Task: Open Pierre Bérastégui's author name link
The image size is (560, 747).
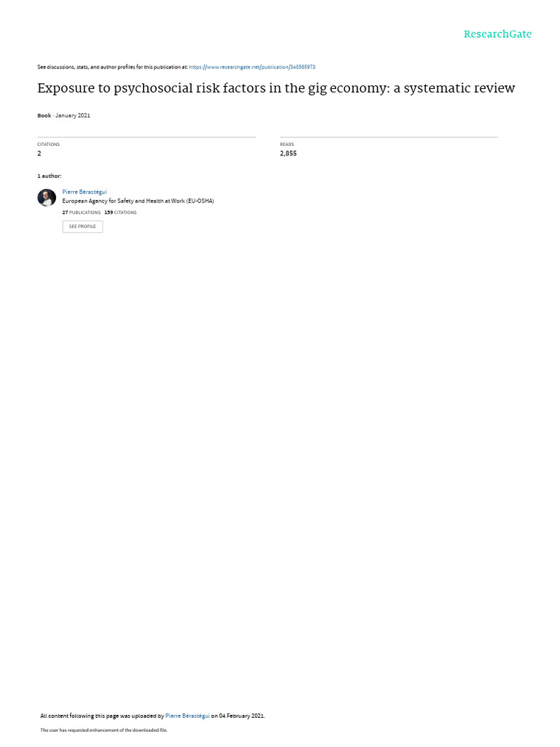Action: (85, 192)
